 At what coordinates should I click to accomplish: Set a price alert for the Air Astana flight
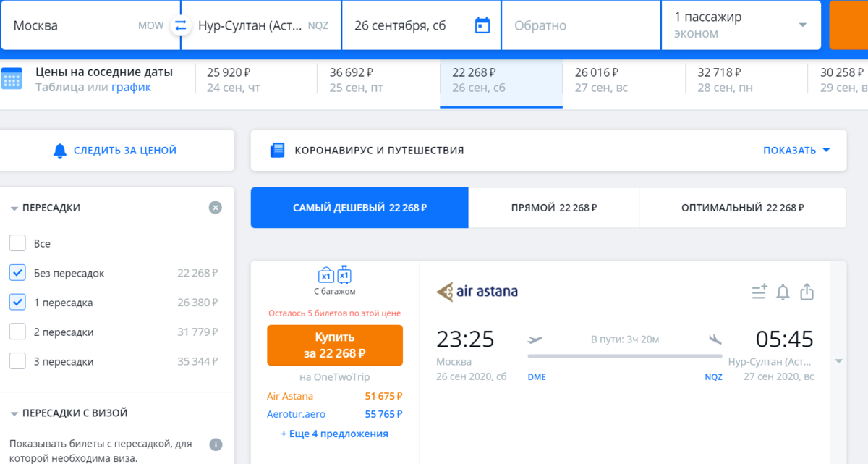783,292
